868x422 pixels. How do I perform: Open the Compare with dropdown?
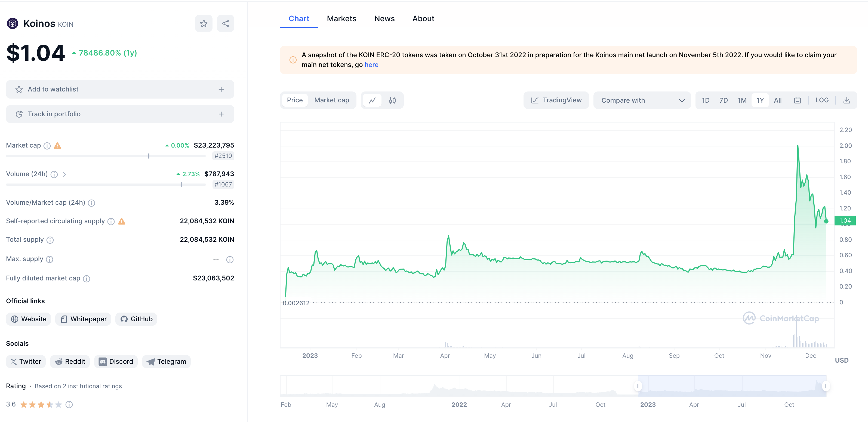click(x=642, y=100)
